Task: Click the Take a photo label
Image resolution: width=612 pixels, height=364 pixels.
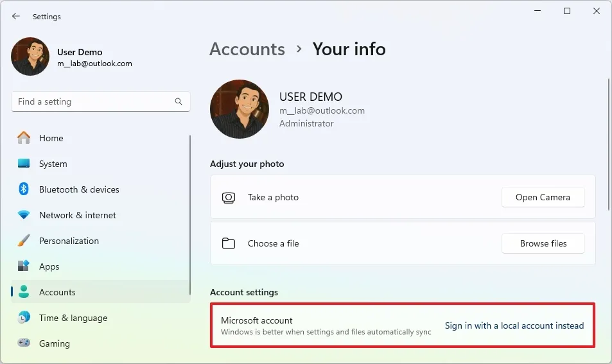Action: (x=273, y=198)
